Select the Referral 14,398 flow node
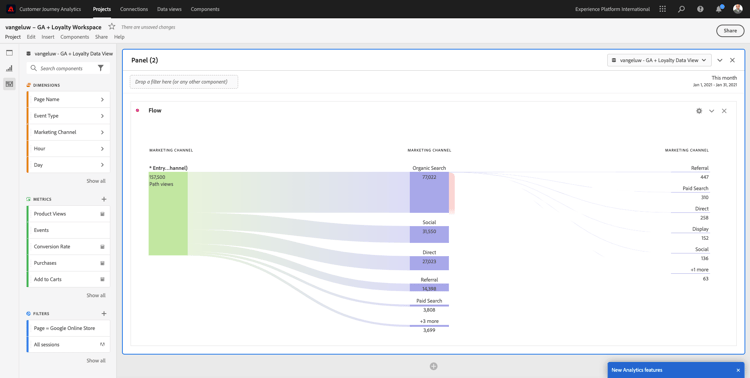This screenshot has height=378, width=750. [x=429, y=288]
